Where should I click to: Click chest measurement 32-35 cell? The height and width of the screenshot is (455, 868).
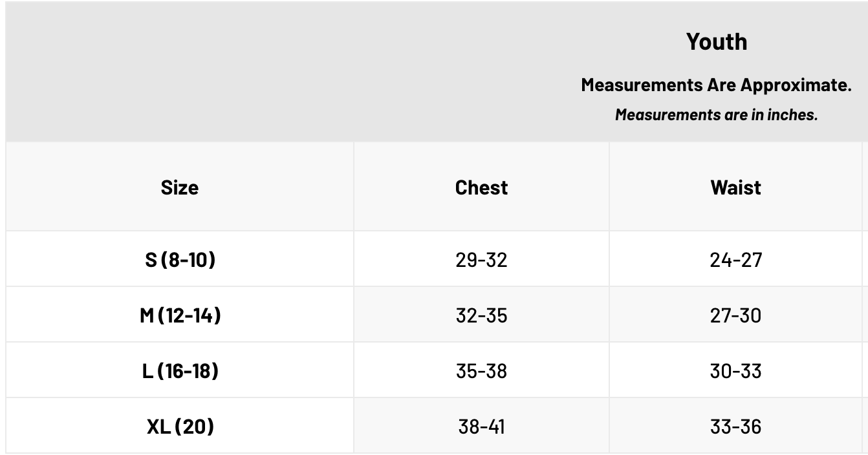[x=481, y=315]
